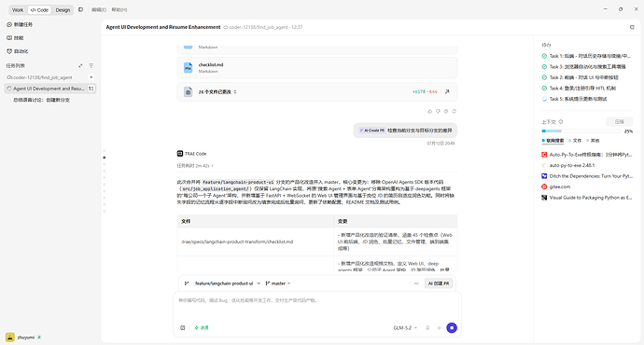Copy the response with the copy icon
The height and width of the screenshot is (345, 644).
(446, 111)
